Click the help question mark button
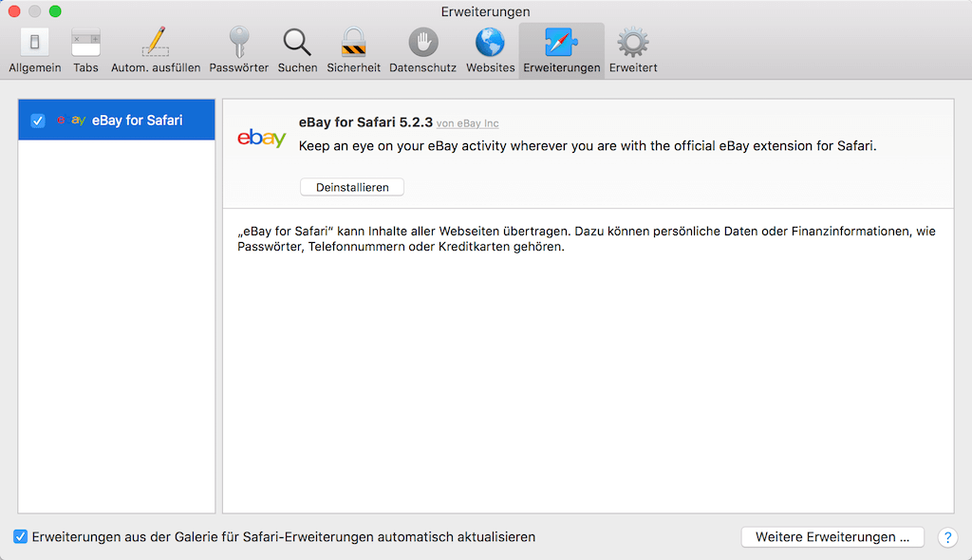This screenshot has height=560, width=972. click(947, 537)
